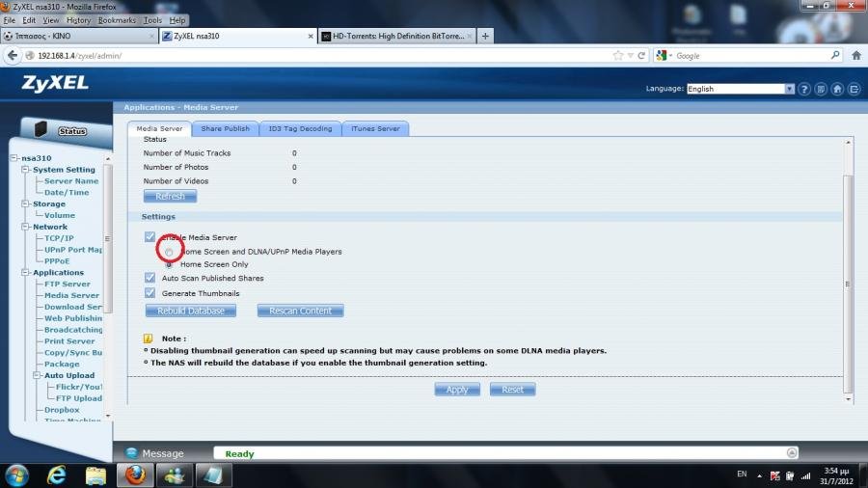
Task: Click the ZyXEL logout icon
Action: 854,89
